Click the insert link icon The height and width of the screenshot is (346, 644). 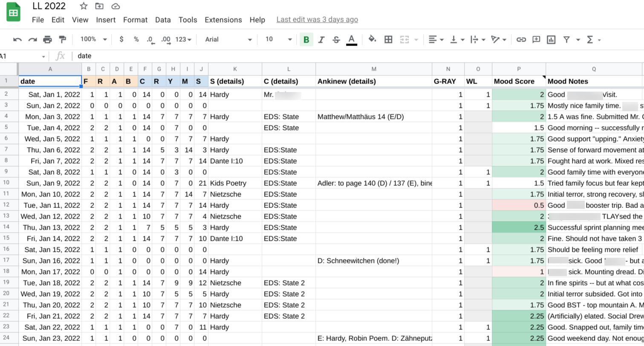click(521, 40)
